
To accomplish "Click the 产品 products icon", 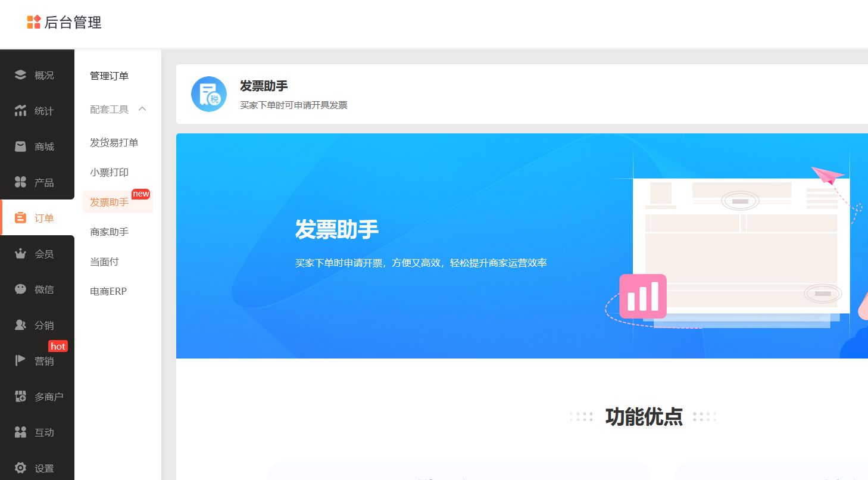I will pos(20,182).
